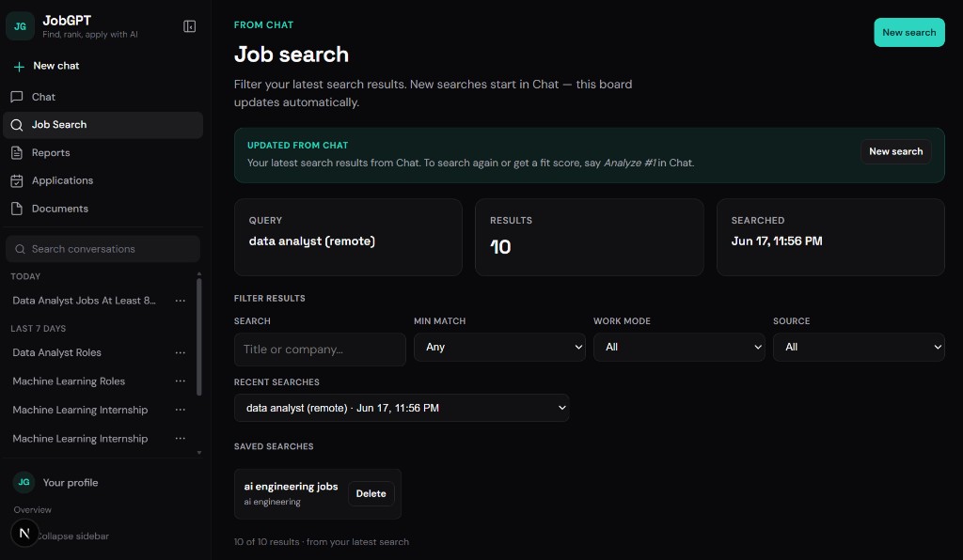The height and width of the screenshot is (560, 963).
Task: Click the JobGPT JG logo icon
Action: (21, 26)
